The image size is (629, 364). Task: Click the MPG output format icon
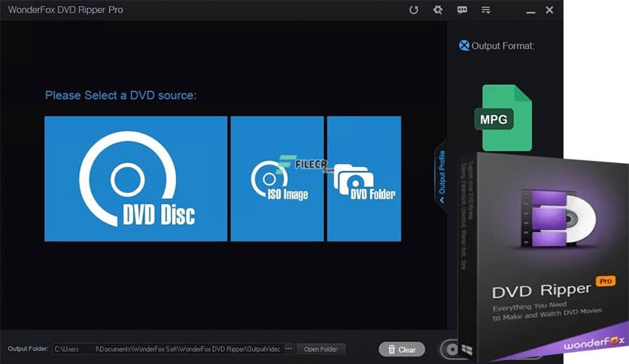(x=503, y=118)
